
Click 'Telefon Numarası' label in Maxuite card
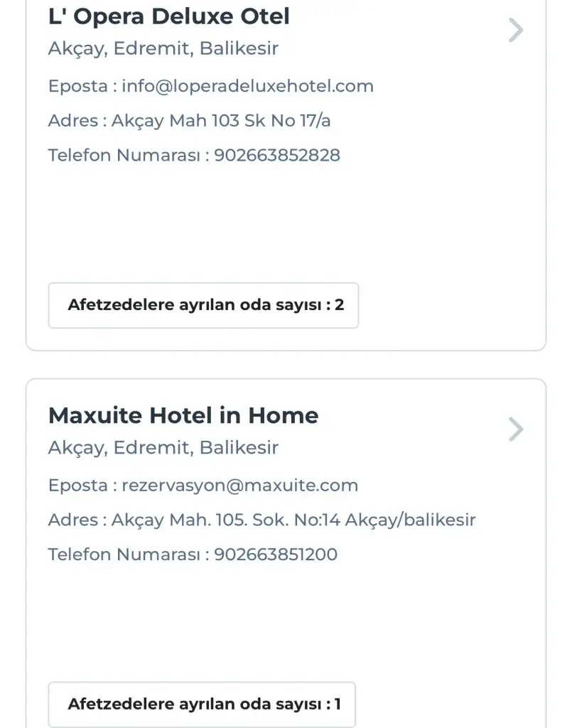[x=124, y=555]
